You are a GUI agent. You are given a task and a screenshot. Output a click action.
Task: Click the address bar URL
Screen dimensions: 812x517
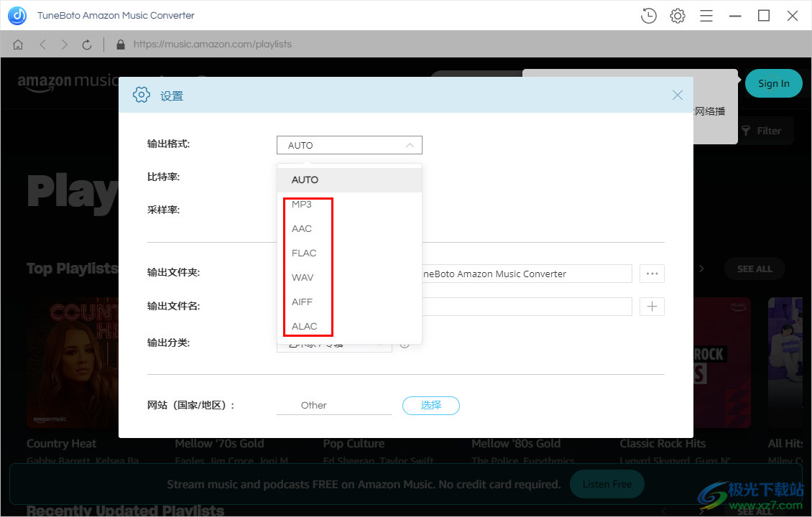212,45
